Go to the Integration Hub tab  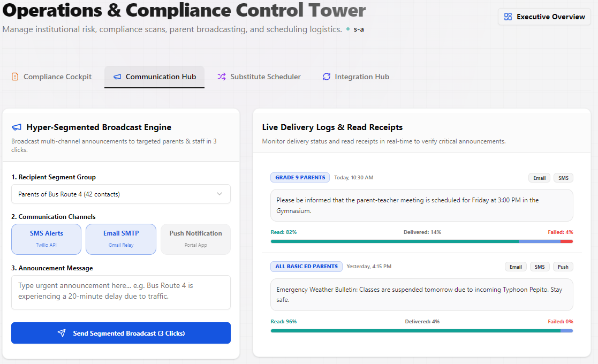tap(356, 77)
